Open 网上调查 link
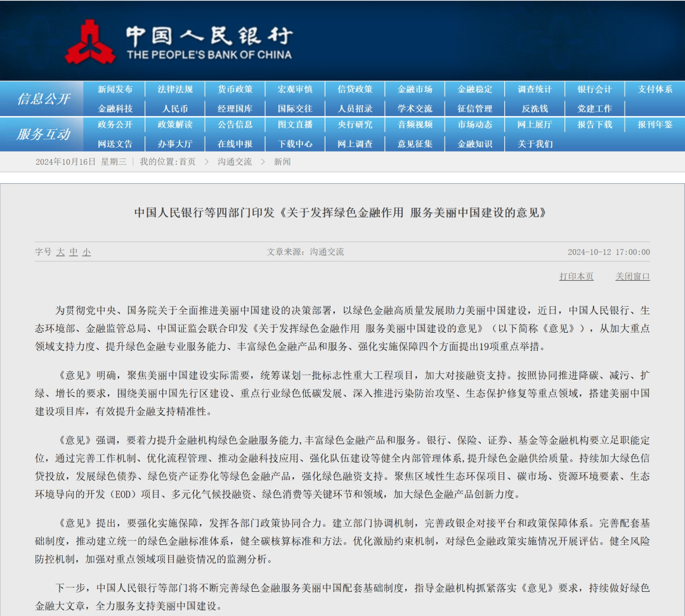This screenshot has height=616, width=685. (355, 144)
